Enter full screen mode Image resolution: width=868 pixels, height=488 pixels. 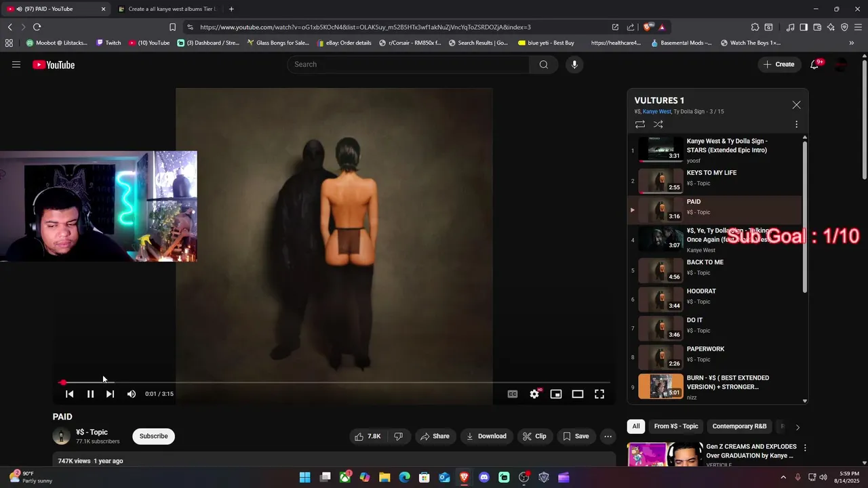tap(599, 394)
